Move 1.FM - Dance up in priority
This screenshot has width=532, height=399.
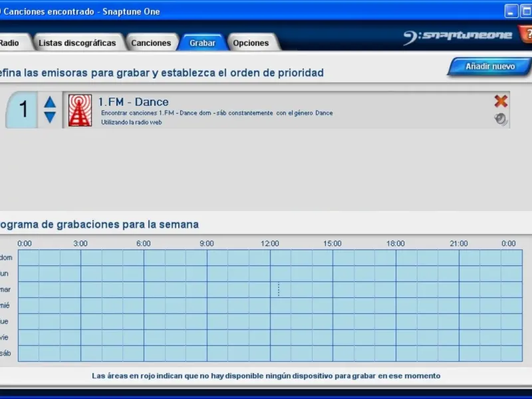pyautogui.click(x=50, y=102)
